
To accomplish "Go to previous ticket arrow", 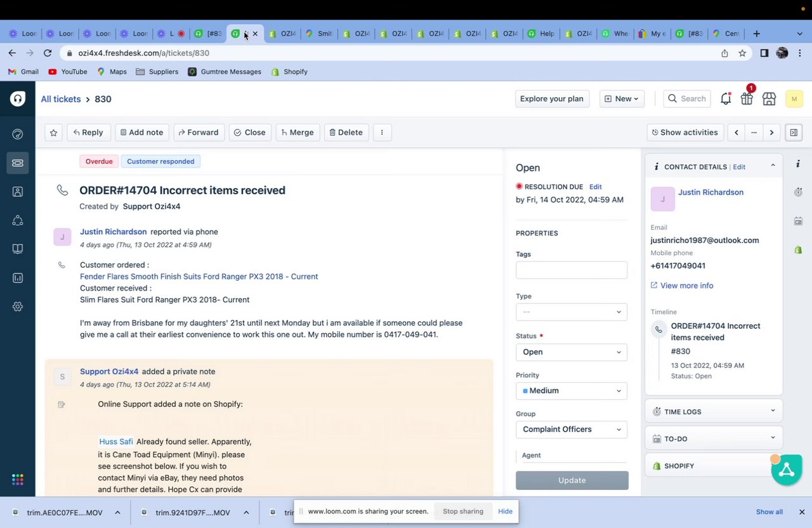I will [x=736, y=132].
